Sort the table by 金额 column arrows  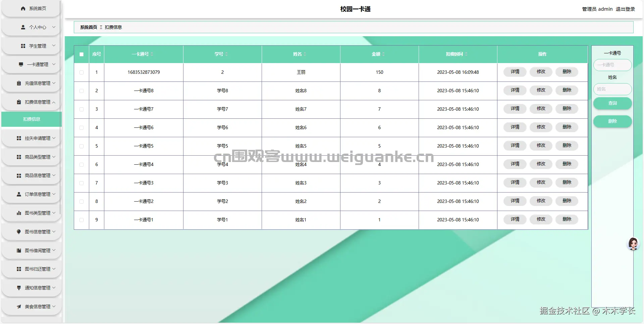point(383,54)
